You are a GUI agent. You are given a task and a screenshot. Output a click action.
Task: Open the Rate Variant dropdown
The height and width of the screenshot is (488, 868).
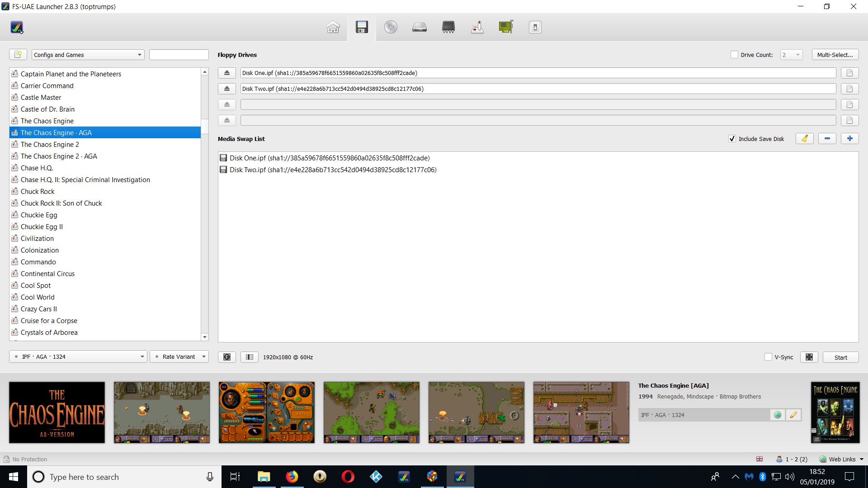coord(179,357)
